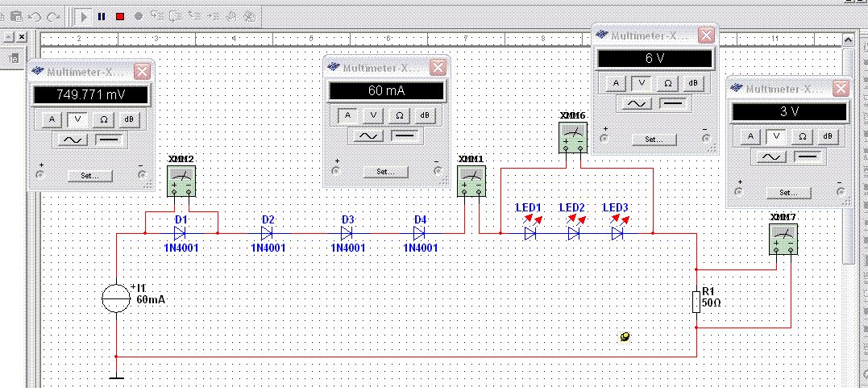This screenshot has height=388, width=868.
Task: Click the Remove All Breakpoints icon
Action: coord(250,17)
